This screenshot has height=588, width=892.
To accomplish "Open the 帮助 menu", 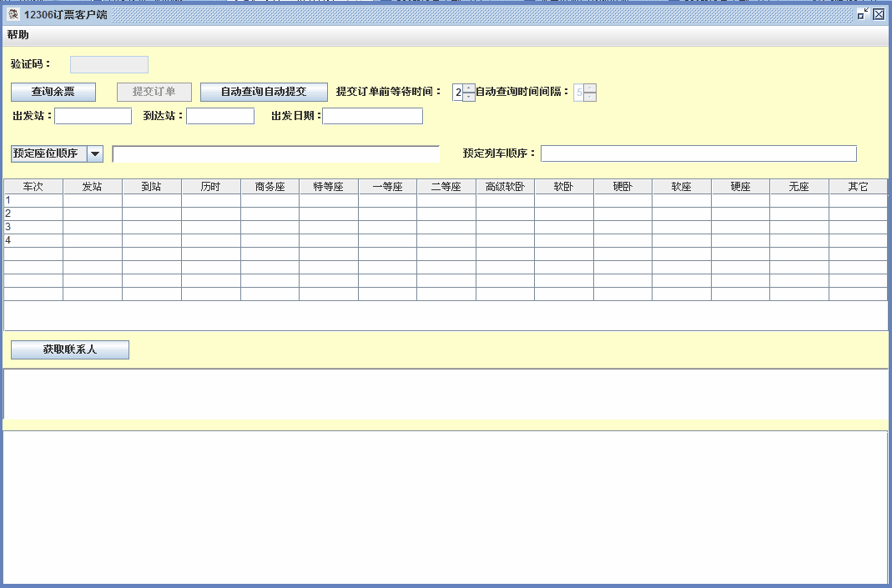I will [x=18, y=35].
